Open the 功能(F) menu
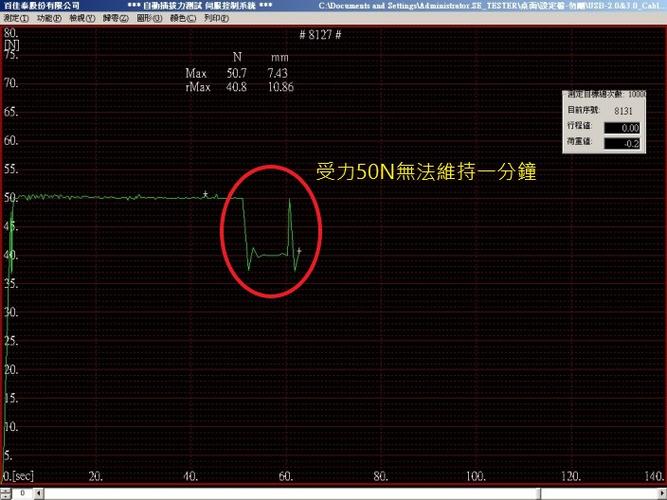This screenshot has height=500, width=667. pos(48,19)
